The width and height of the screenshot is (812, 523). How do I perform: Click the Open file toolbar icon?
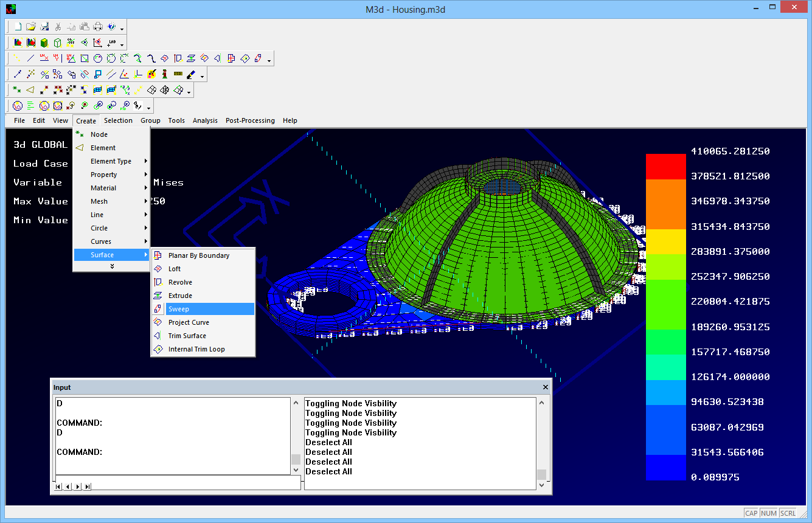coord(31,27)
